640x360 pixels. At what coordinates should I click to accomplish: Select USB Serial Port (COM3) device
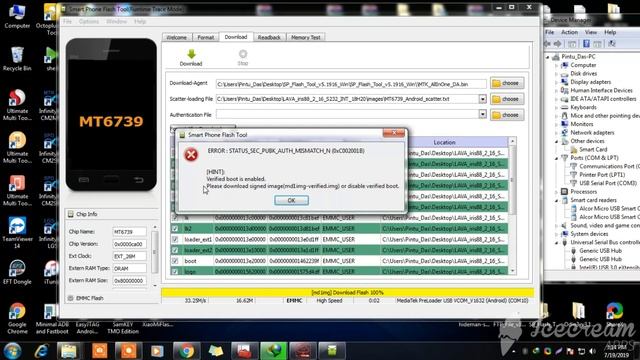[x=608, y=183]
